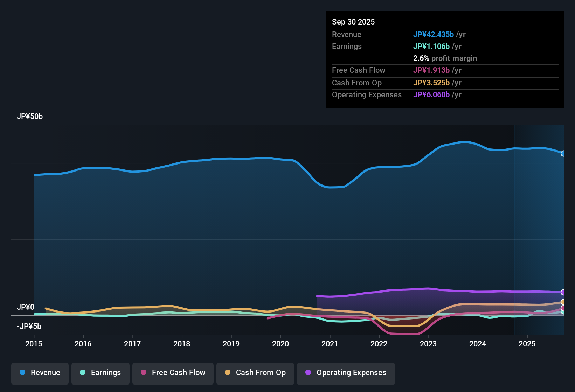Select the 2019 label on the x-axis
Screen dimensions: 575x392
point(231,344)
